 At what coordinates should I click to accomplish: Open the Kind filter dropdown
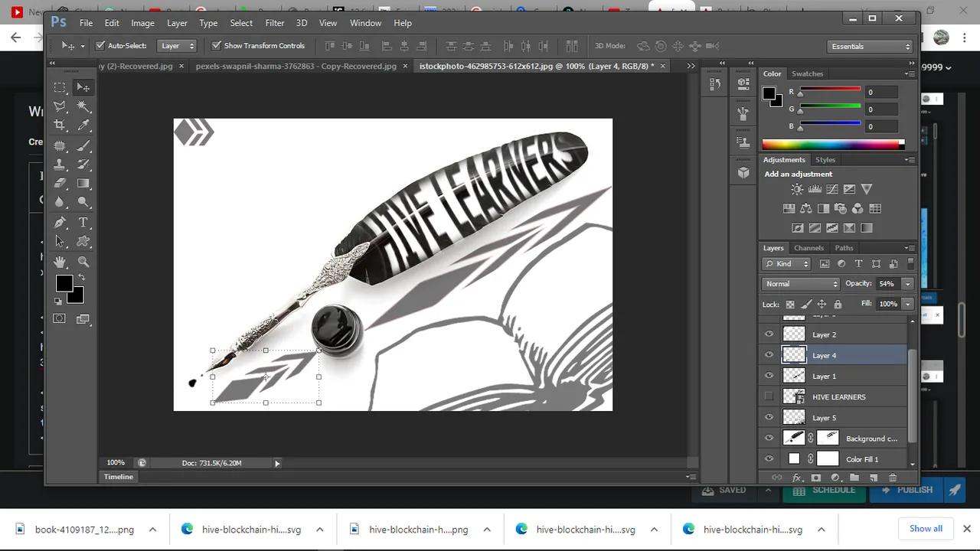(x=786, y=264)
